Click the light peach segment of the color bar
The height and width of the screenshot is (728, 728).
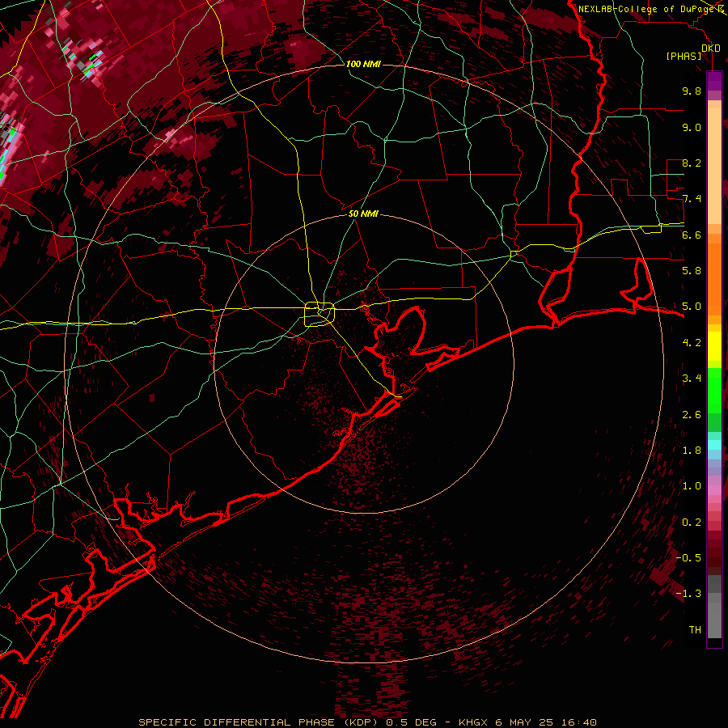pos(714,167)
